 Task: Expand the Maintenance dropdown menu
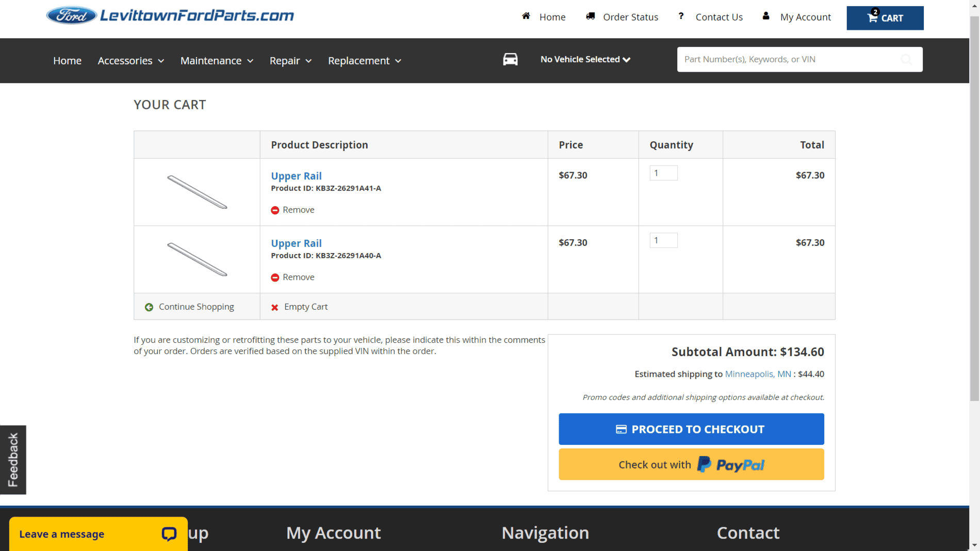(217, 61)
